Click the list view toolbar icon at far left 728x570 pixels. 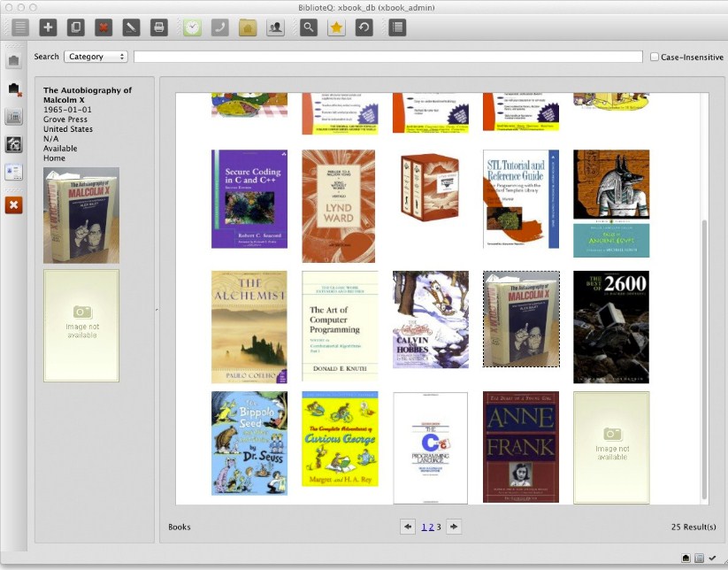20,27
